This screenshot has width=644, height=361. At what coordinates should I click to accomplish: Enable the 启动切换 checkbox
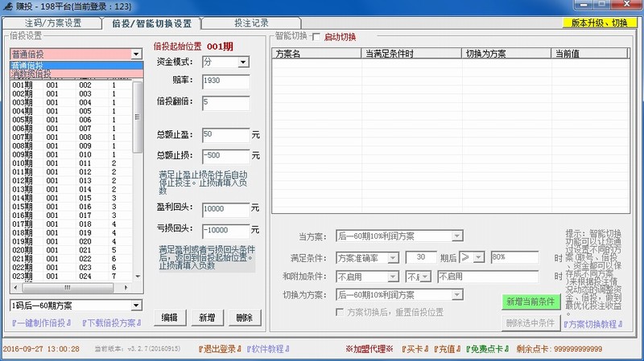tap(316, 37)
